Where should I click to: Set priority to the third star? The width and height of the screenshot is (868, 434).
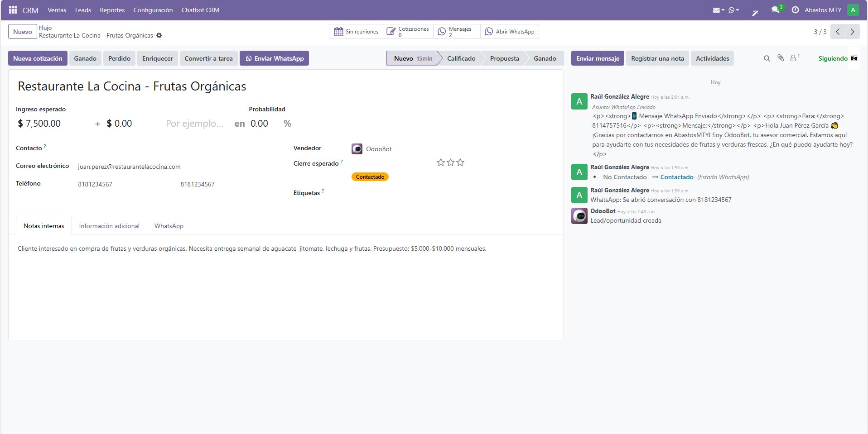(x=460, y=162)
